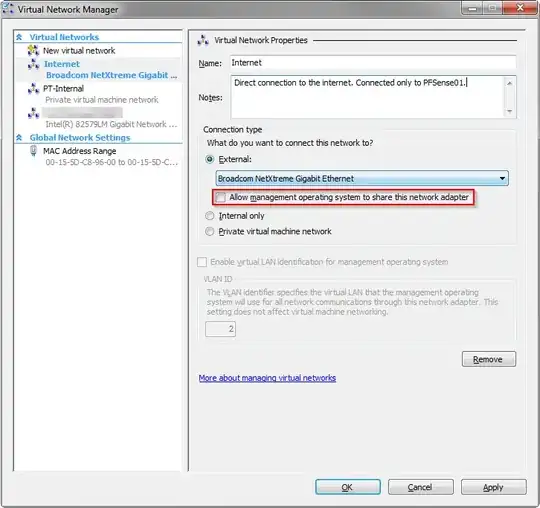
Task: Click the Apply button
Action: pyautogui.click(x=494, y=487)
